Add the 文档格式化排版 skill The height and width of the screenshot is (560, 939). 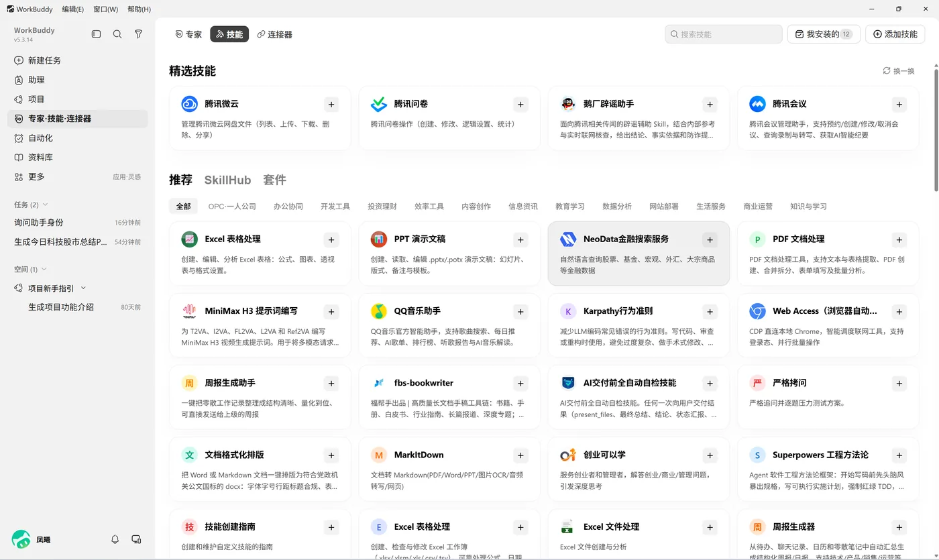point(331,455)
